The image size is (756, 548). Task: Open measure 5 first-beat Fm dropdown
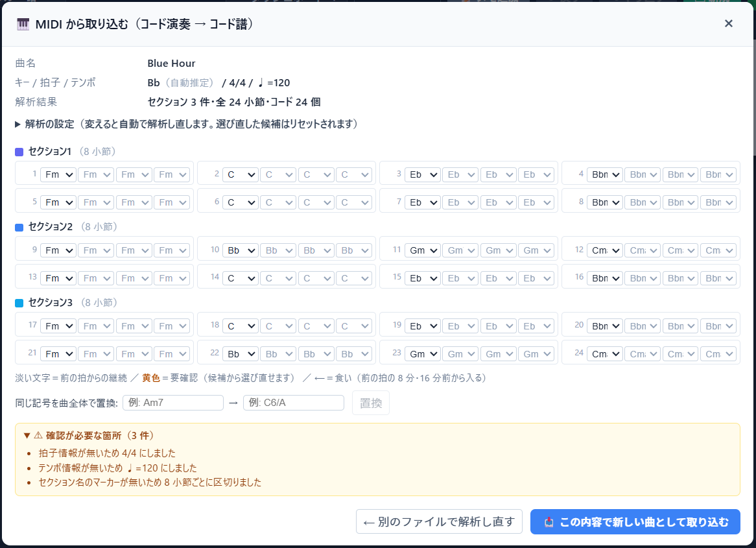tap(58, 202)
